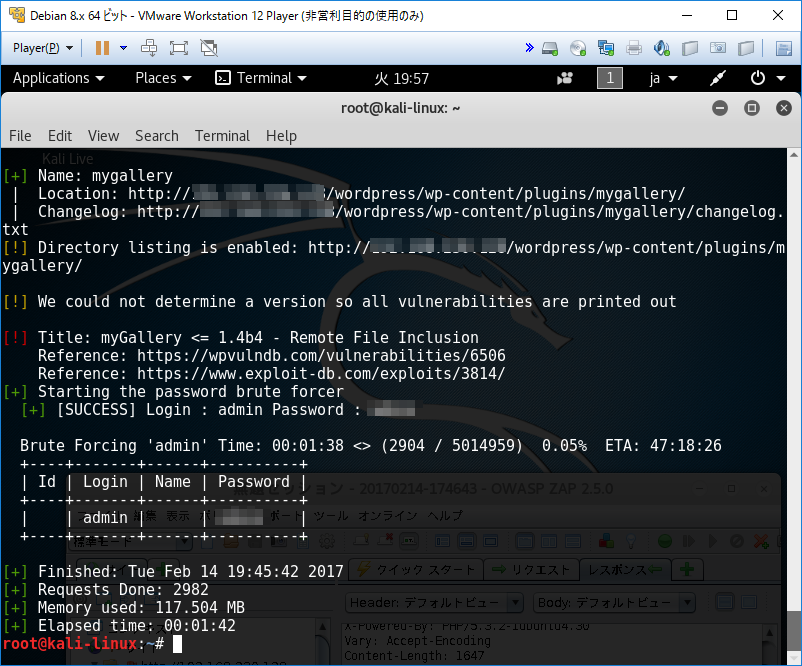Close the root@kali-linux terminal window

784,108
